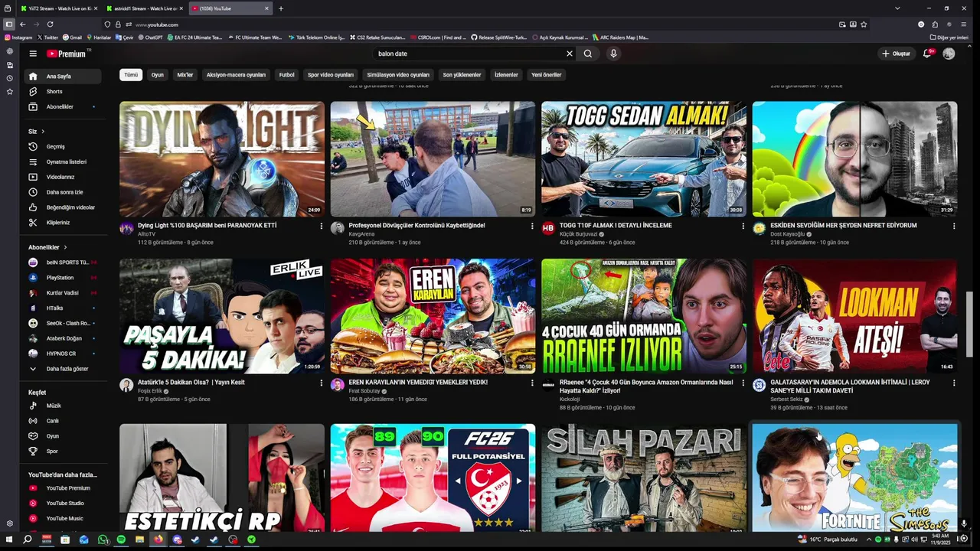980x551 pixels.
Task: Open Geçmiş history
Action: 63,146
